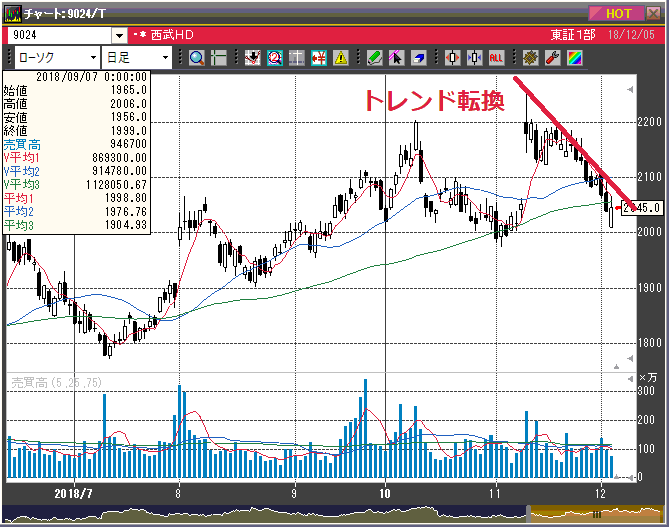
Task: Click the gray arrow beside ×万 volume scale
Action: (x=630, y=379)
